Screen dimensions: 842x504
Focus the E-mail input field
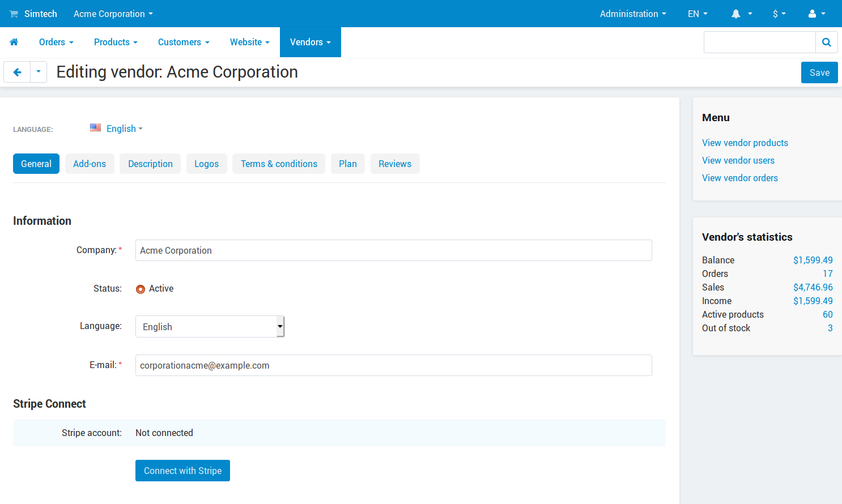394,365
